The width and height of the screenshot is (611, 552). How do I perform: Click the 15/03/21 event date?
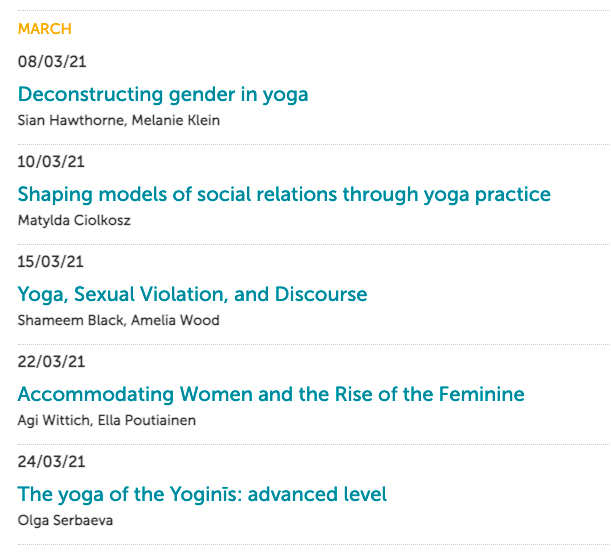(x=51, y=261)
